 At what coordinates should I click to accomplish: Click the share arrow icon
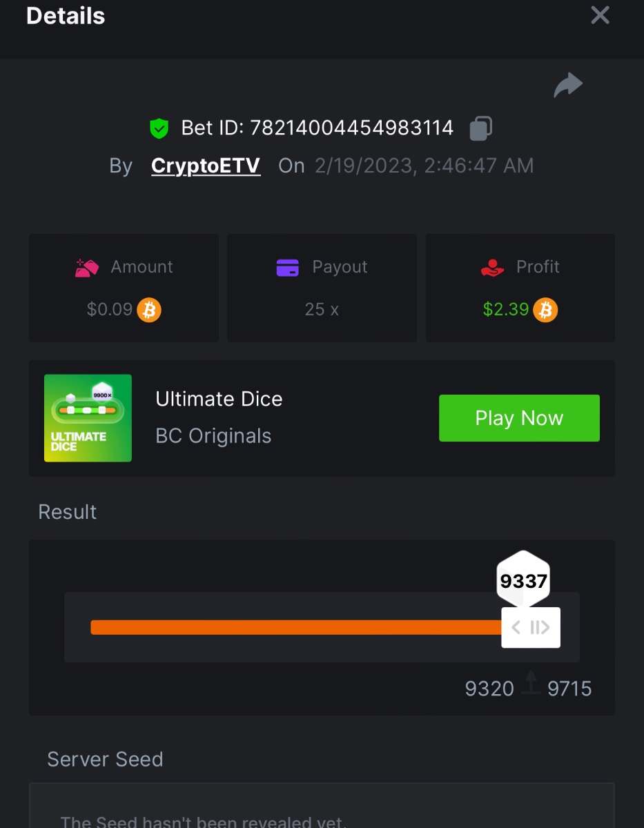coord(568,86)
